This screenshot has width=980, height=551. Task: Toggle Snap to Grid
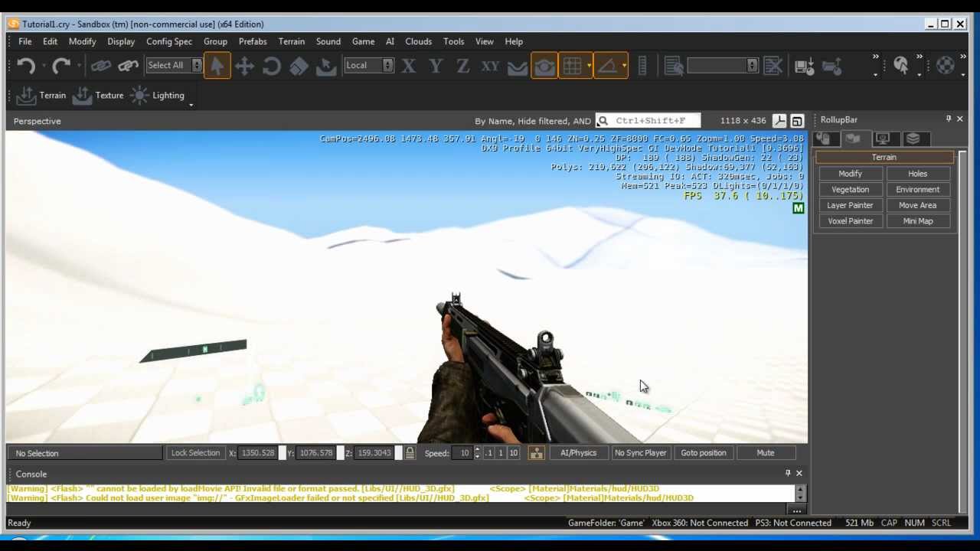(x=573, y=66)
